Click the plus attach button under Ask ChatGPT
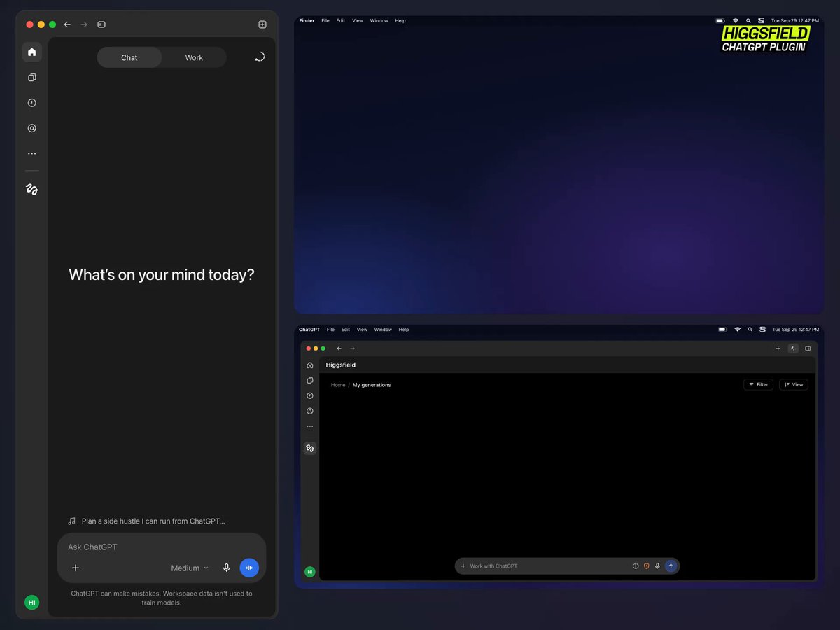Image resolution: width=840 pixels, height=630 pixels. [x=76, y=568]
